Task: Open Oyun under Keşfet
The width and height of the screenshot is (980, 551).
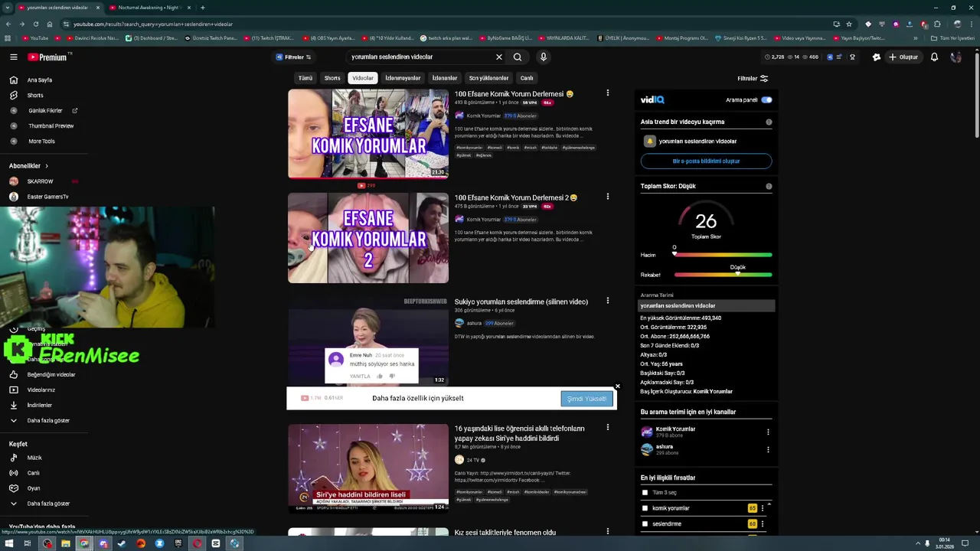Action: (34, 488)
